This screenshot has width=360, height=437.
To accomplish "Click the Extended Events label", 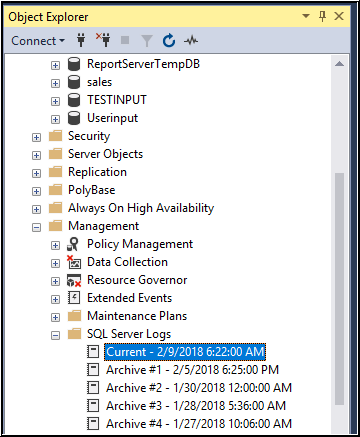I will point(129,298).
